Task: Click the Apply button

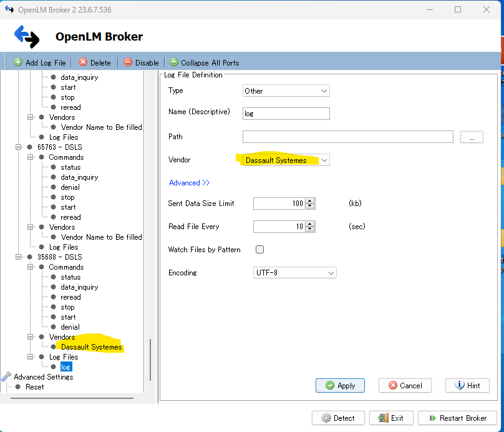Action: (x=340, y=385)
